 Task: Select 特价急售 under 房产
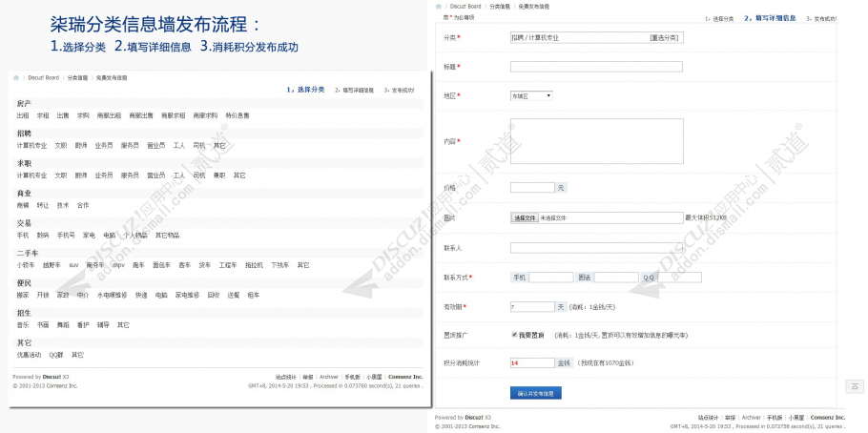[x=238, y=115]
